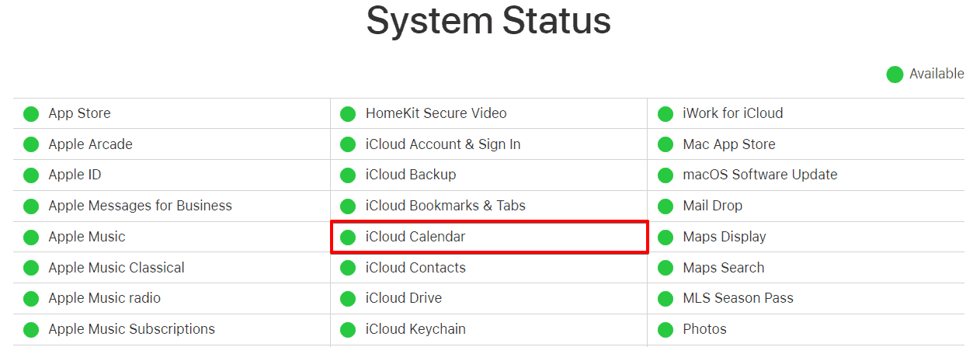Click the green status dot beside App Store

[31, 113]
